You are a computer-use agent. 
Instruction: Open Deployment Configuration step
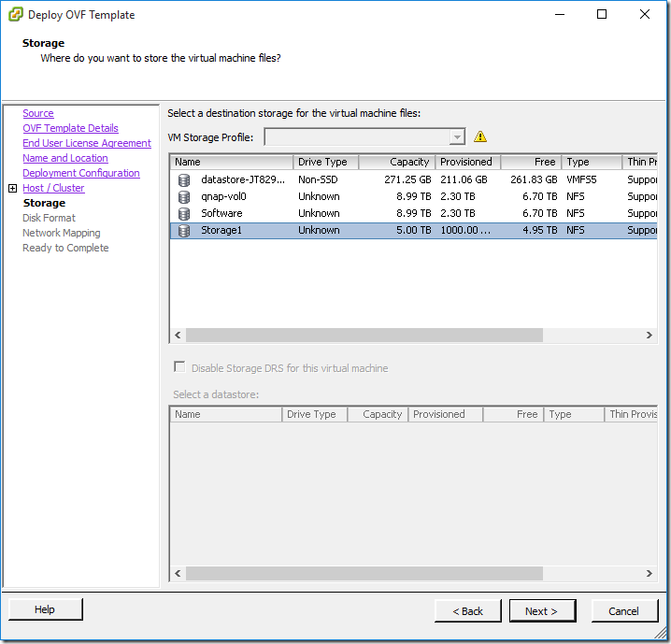click(80, 173)
